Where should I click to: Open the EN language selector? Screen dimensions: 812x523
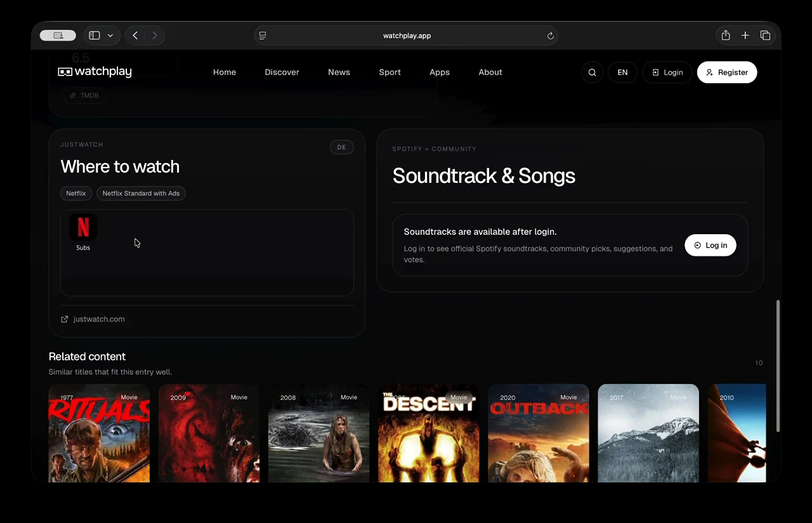(622, 72)
